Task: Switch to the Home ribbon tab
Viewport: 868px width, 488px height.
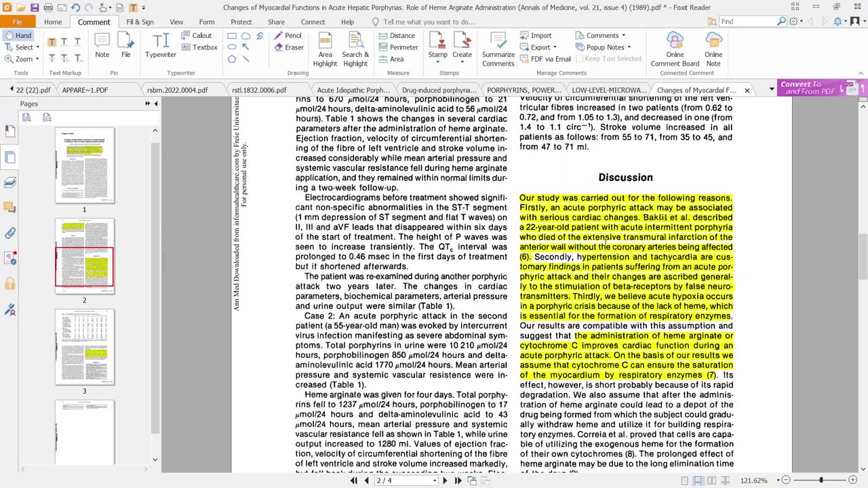Action: tap(53, 22)
